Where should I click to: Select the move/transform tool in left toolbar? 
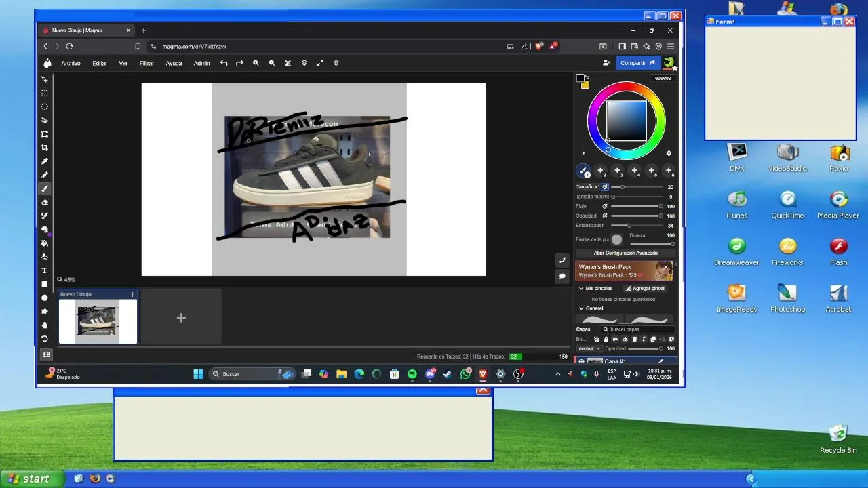pyautogui.click(x=45, y=79)
